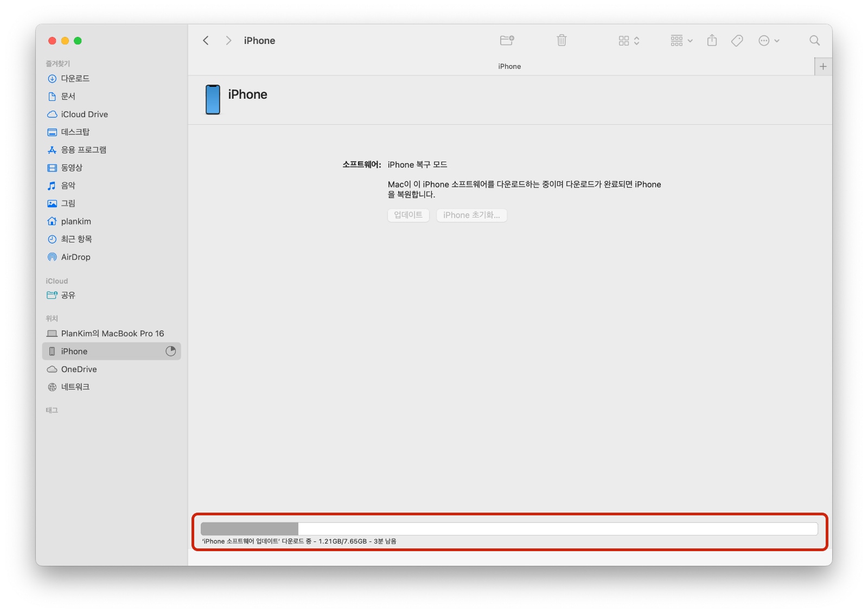The image size is (868, 613).
Task: Open the icon view switcher
Action: tap(629, 41)
